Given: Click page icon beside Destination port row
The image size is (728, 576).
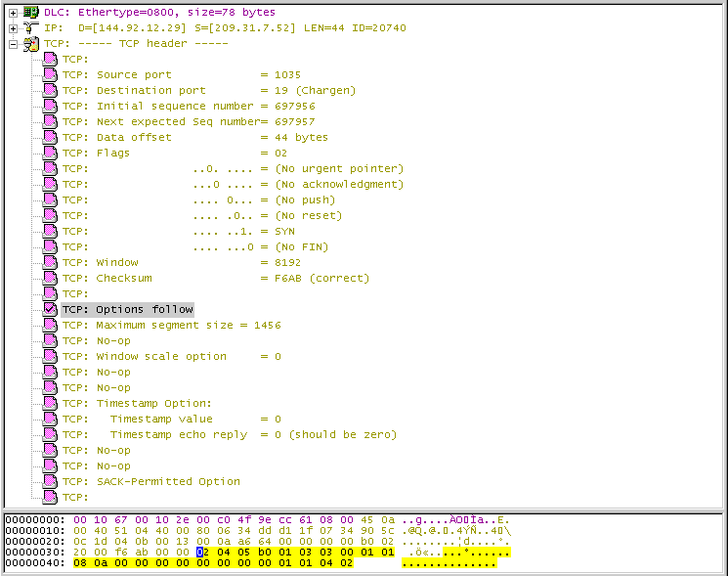Looking at the screenshot, I should [50, 90].
